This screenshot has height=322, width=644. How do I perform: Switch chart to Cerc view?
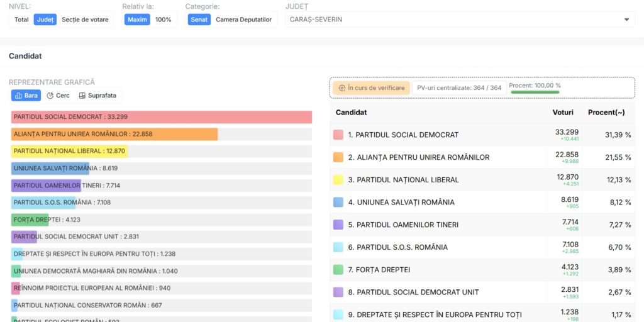58,96
